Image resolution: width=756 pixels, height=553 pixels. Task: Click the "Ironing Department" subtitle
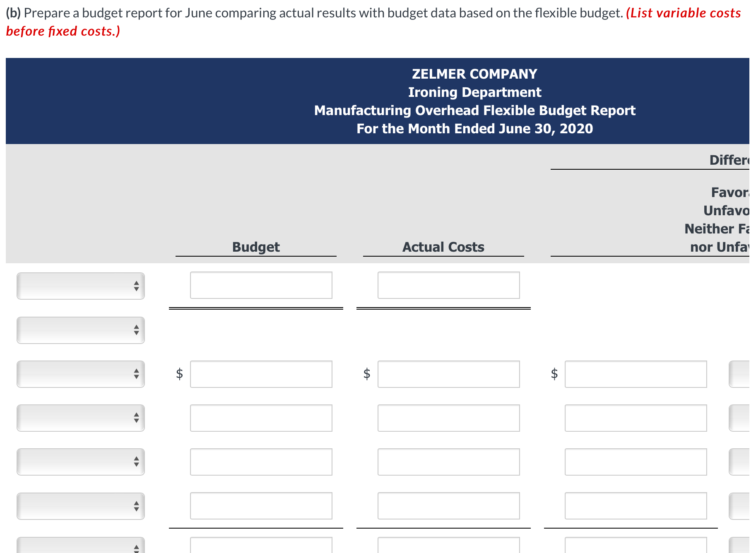[474, 92]
